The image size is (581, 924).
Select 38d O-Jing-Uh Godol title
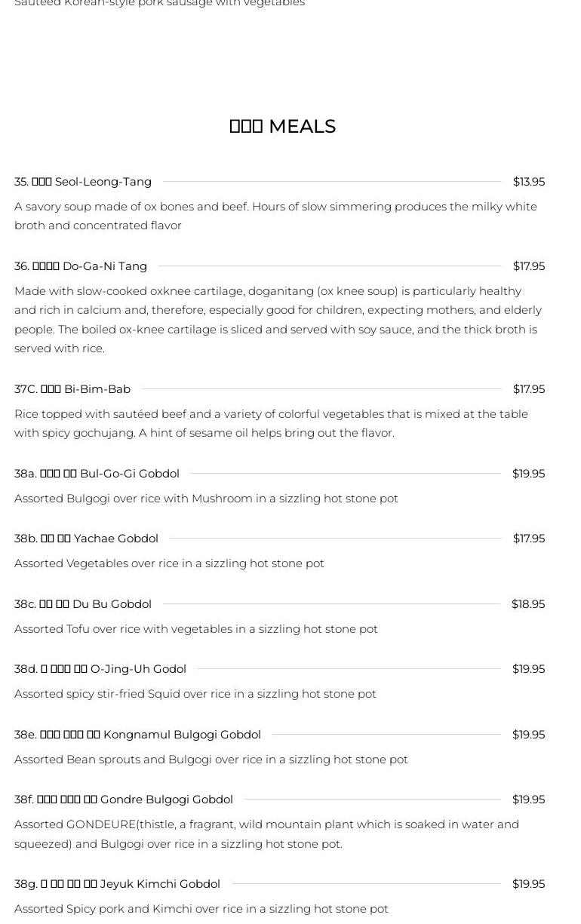[x=100, y=669]
